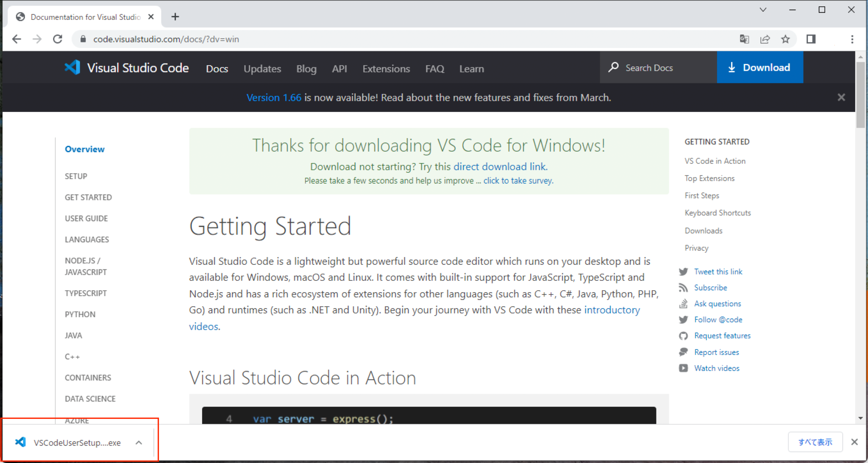Click the Tweet this link Twitter icon
This screenshot has width=868, height=463.
click(x=684, y=272)
